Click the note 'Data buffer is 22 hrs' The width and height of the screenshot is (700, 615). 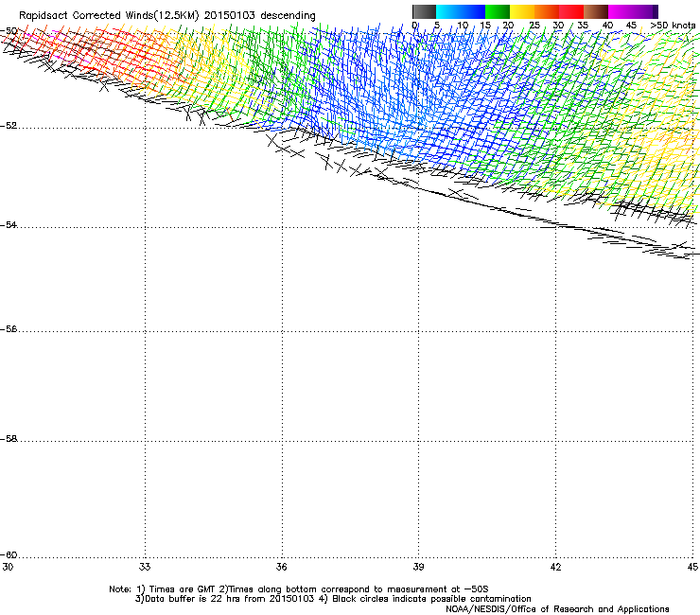[x=193, y=599]
